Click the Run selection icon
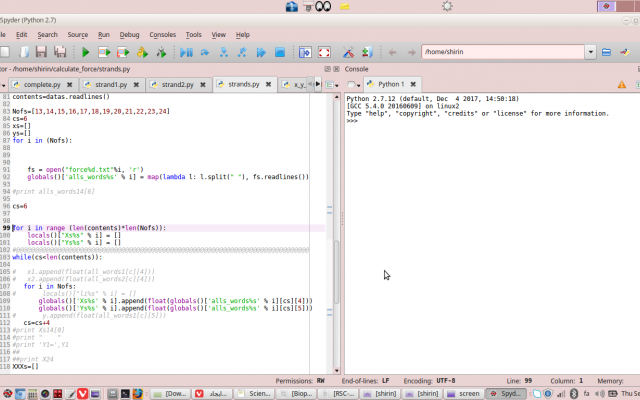 coord(142,52)
